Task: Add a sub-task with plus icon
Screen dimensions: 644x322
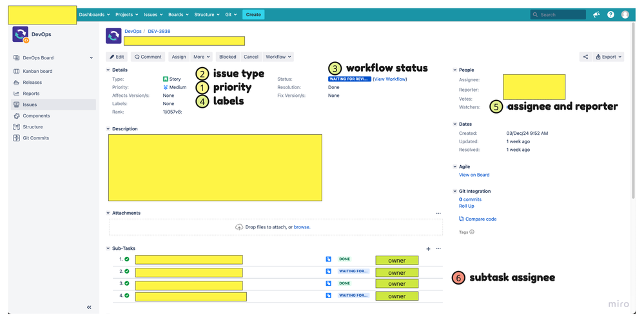Action: (429, 249)
